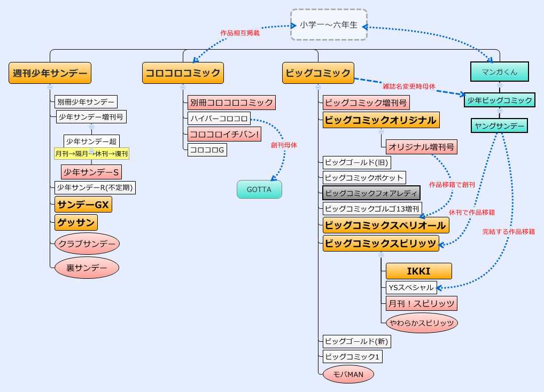The height and width of the screenshot is (392, 544).
Task: Select the コロコロコミック main node
Action: (x=183, y=73)
